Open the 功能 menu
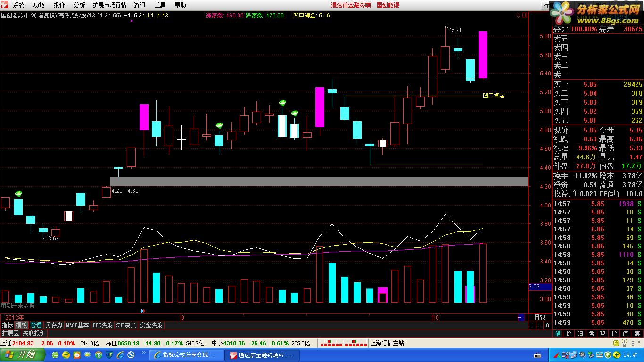 pos(39,5)
